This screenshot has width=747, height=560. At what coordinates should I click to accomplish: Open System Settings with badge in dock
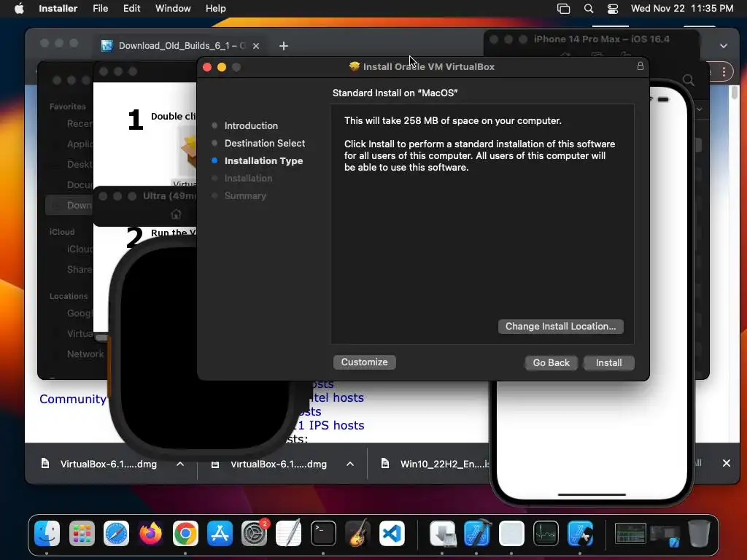[255, 533]
